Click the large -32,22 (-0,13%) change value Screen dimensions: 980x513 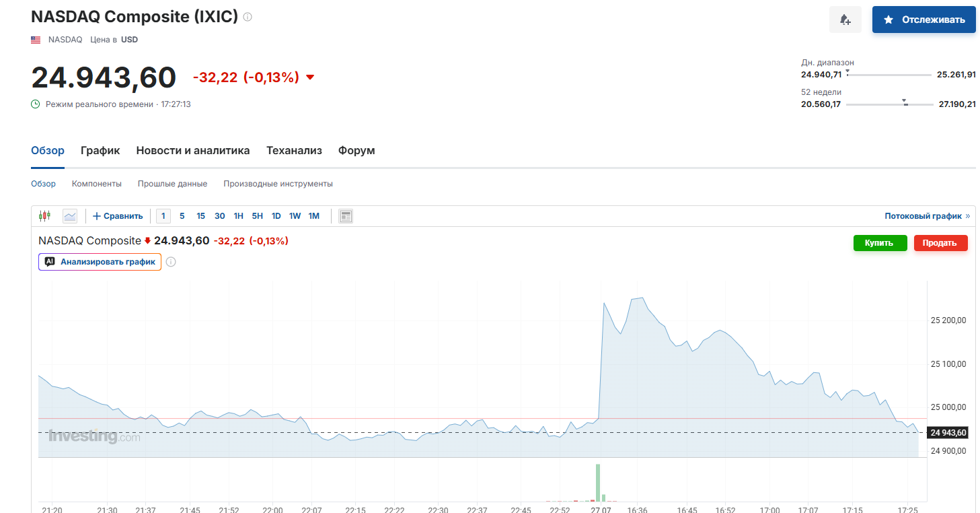(x=246, y=77)
